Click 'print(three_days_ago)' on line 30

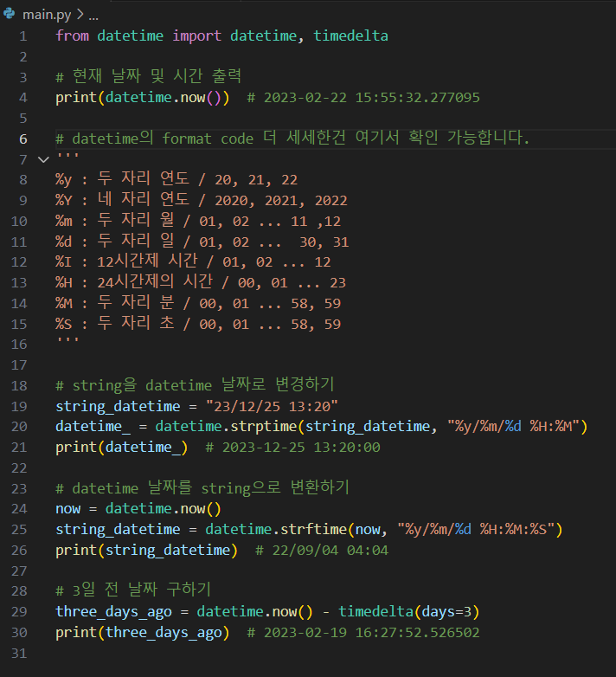pyautogui.click(x=143, y=633)
